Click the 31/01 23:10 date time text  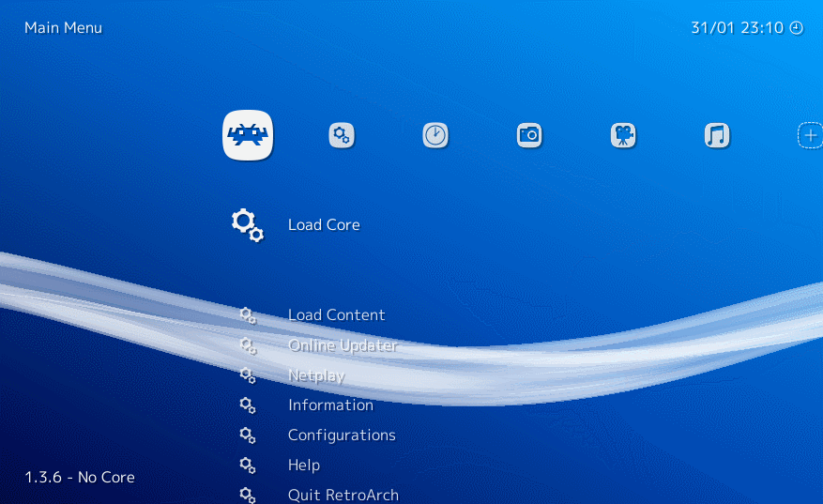coord(737,28)
